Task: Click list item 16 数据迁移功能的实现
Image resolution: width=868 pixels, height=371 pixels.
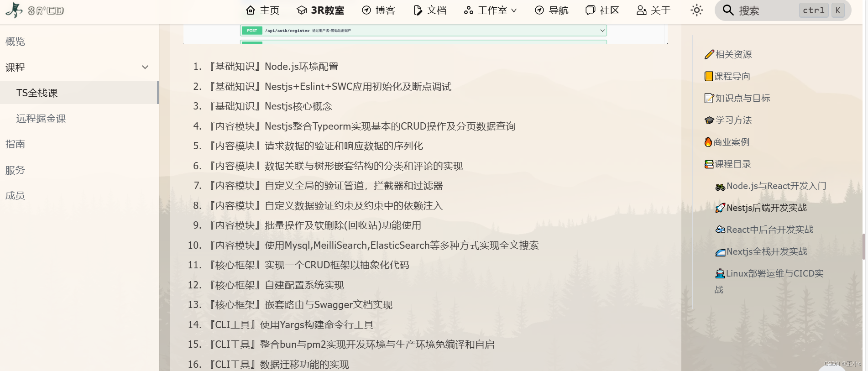Action: coord(279,365)
